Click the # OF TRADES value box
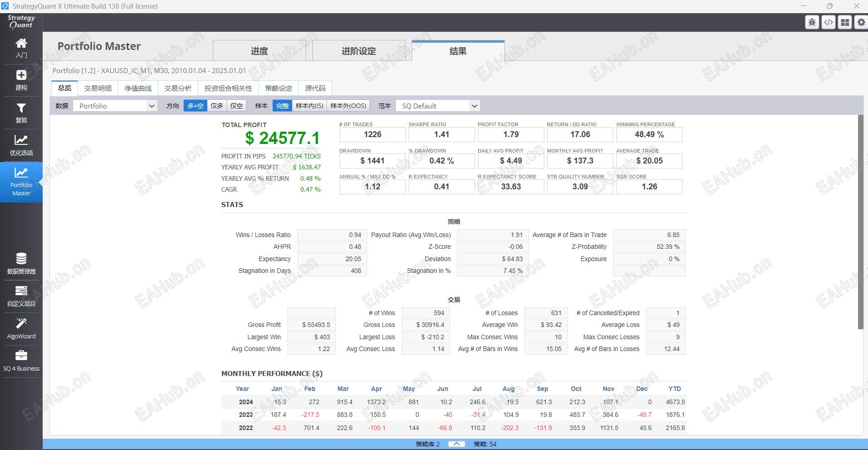This screenshot has width=868, height=450. (x=373, y=134)
